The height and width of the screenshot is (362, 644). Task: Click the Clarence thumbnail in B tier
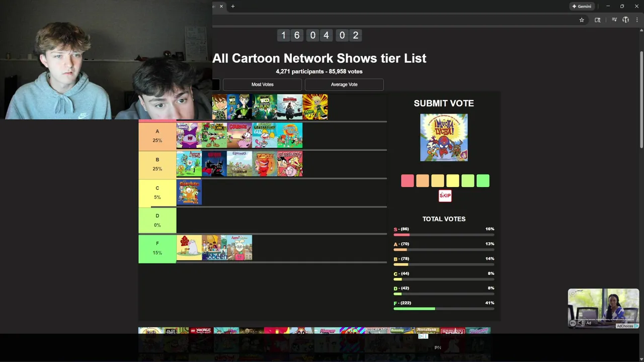tap(239, 164)
